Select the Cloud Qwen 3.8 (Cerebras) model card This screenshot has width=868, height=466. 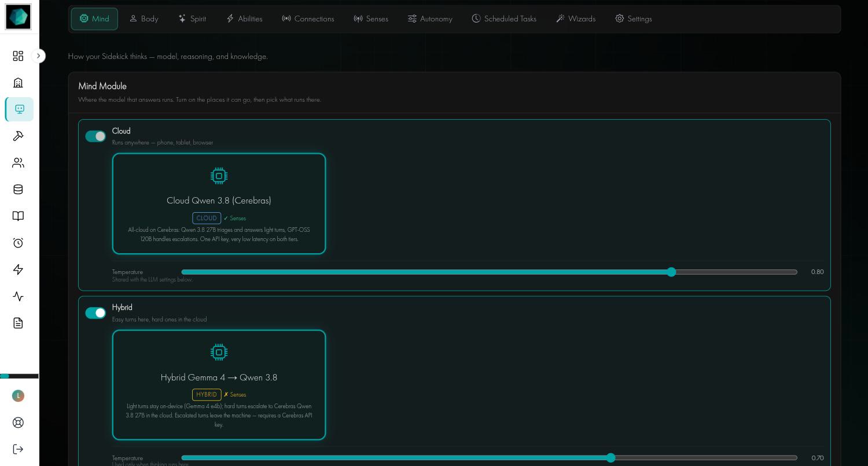click(219, 204)
